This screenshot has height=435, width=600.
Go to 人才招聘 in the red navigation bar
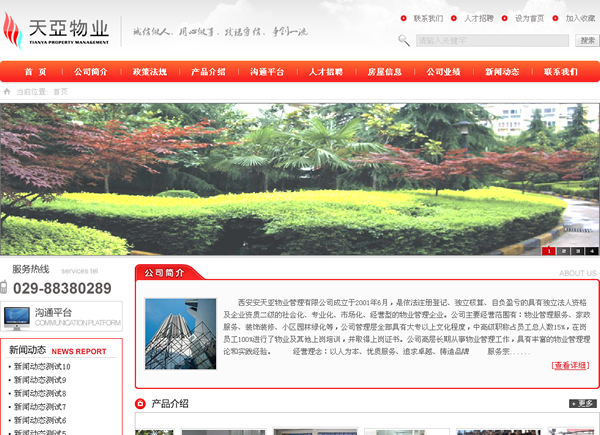tap(325, 72)
